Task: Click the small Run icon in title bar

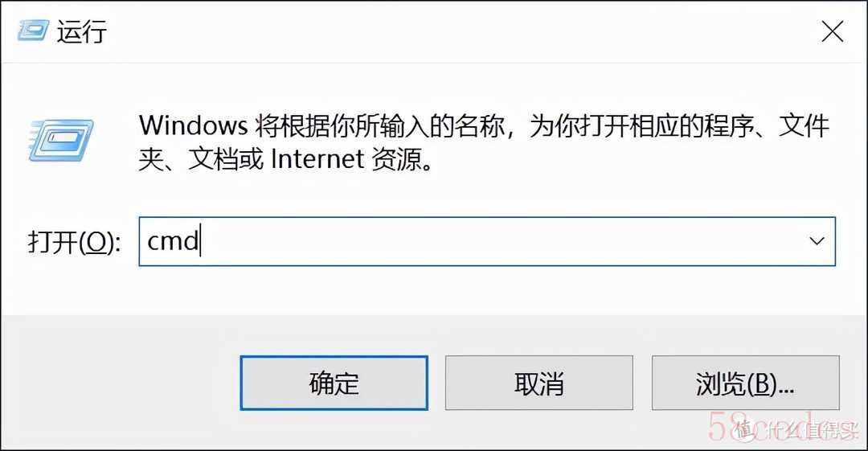Action: (33, 31)
